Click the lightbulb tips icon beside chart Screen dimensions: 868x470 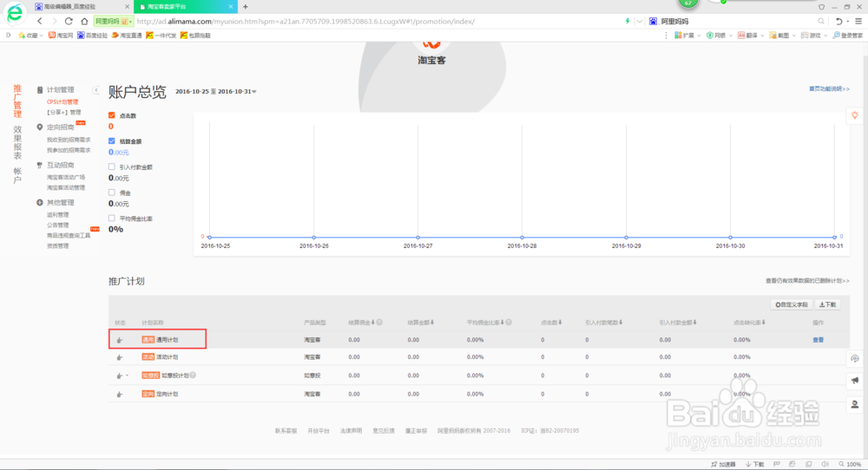855,115
